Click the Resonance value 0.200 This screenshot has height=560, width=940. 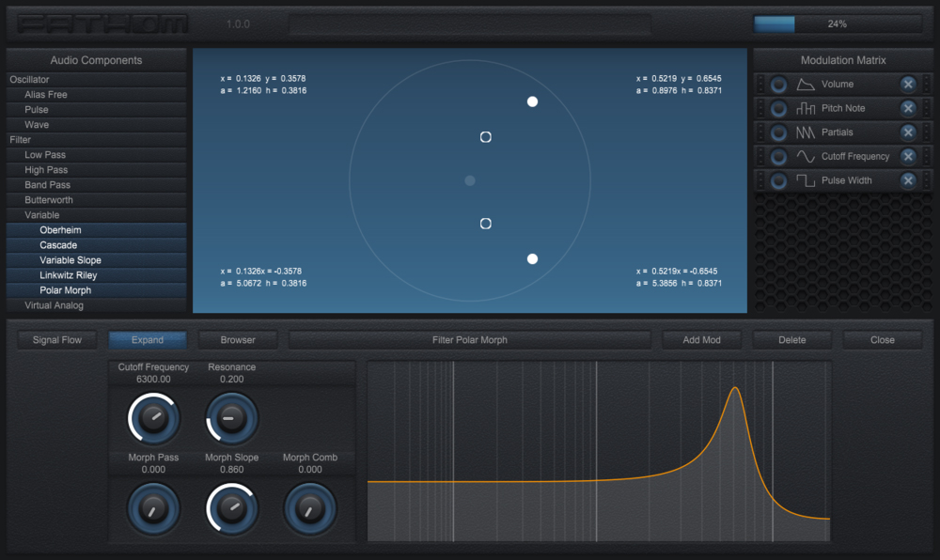pyautogui.click(x=231, y=379)
